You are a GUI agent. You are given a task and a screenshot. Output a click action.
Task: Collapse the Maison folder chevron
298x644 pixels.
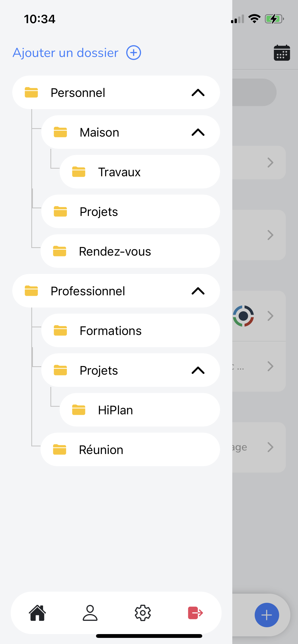click(198, 132)
